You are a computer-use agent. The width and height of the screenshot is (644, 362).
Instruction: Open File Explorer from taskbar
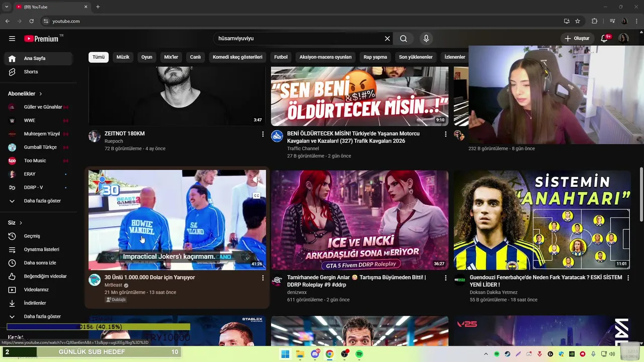(x=300, y=354)
